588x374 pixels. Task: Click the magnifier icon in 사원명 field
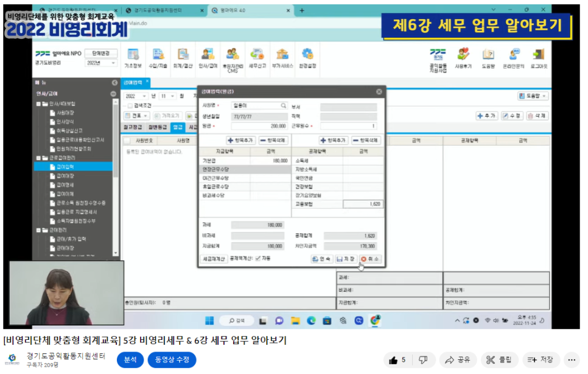pyautogui.click(x=284, y=106)
